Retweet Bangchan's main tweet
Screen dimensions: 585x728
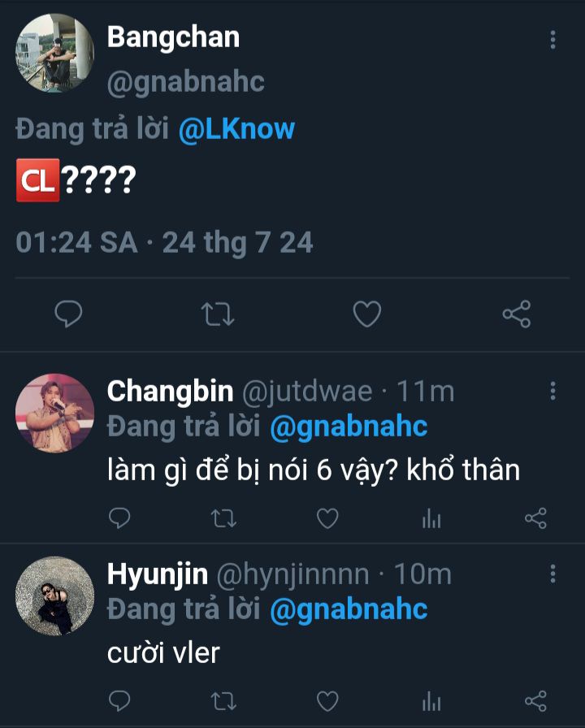tap(218, 314)
